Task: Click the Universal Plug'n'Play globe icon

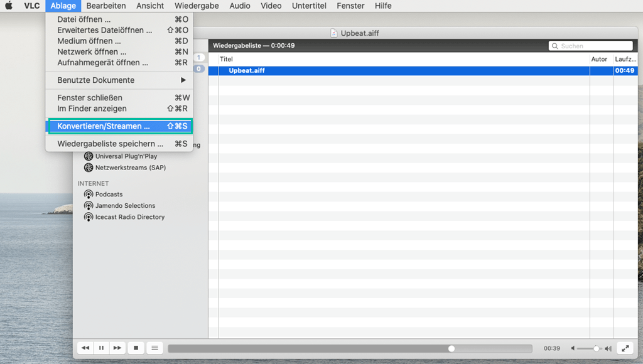Action: pos(88,156)
